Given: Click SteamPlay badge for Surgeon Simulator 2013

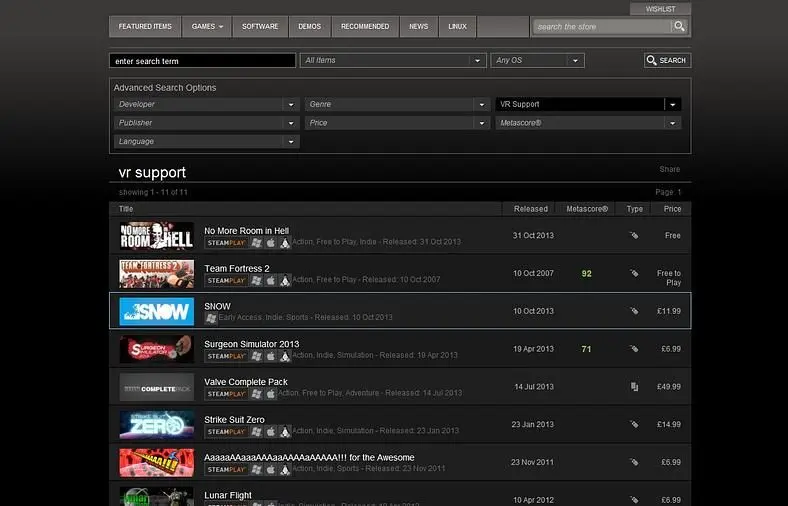Looking at the screenshot, I should pos(226,356).
